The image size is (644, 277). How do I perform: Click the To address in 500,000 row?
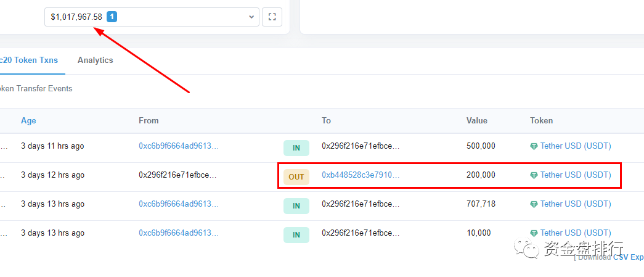pyautogui.click(x=361, y=146)
